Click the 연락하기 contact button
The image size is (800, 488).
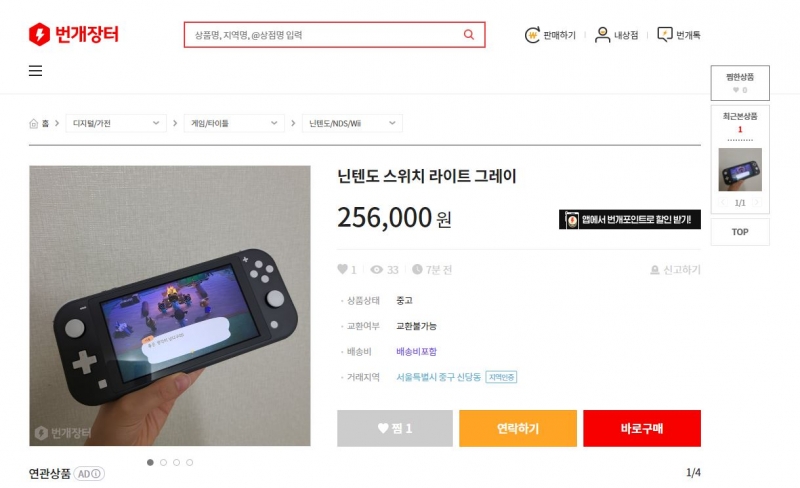[517, 428]
